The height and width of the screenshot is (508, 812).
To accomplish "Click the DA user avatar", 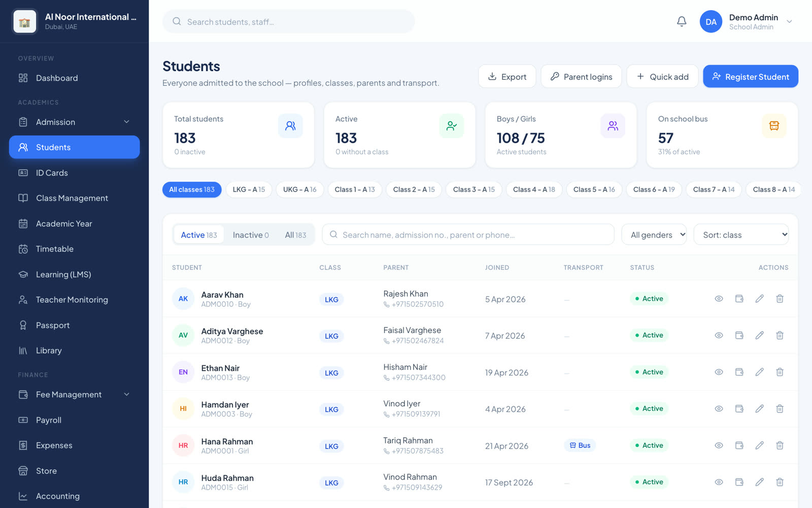I will point(711,22).
